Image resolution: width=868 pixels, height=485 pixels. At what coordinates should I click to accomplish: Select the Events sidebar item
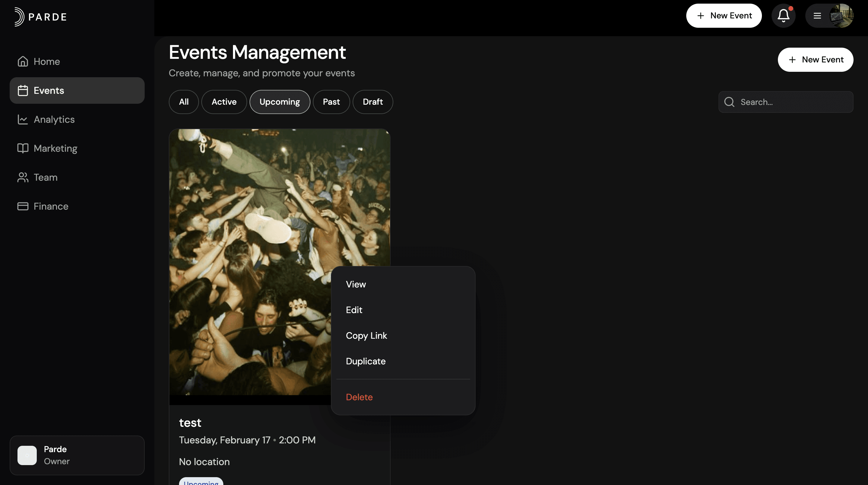(x=49, y=90)
